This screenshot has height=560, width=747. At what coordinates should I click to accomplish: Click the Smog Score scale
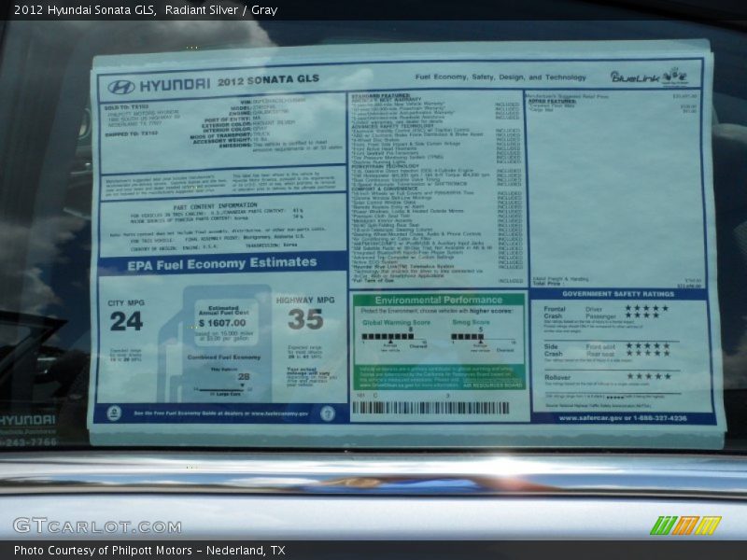tap(482, 338)
